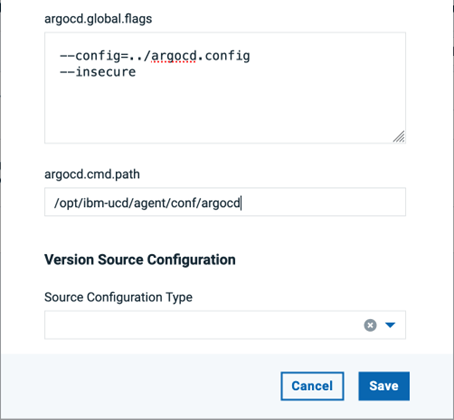Click the argocd.cmd.path label
The width and height of the screenshot is (454, 420).
point(92,174)
